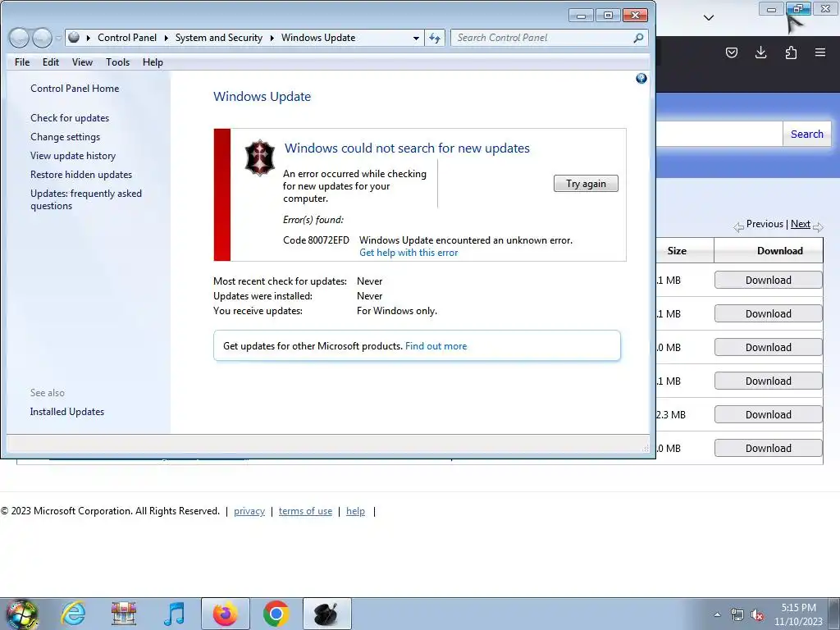Open Installed Updates link
The width and height of the screenshot is (840, 630).
click(x=67, y=412)
